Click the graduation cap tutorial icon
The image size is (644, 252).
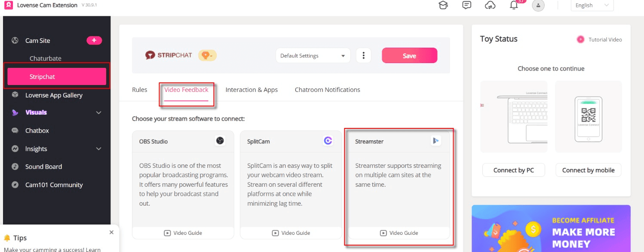tap(443, 5)
